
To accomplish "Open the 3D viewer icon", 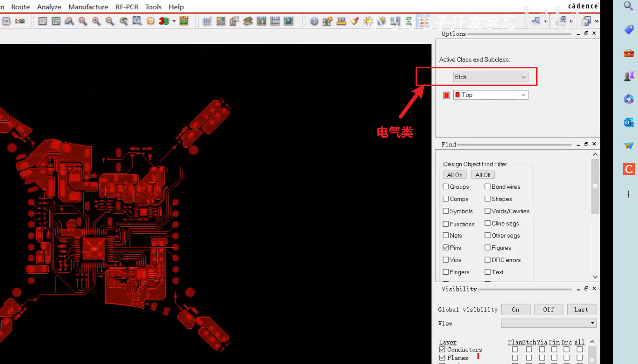I will coord(164,21).
